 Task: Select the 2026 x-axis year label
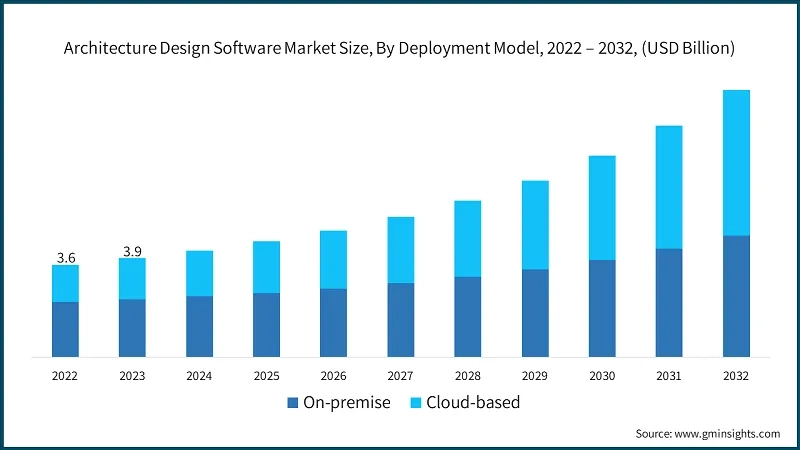pyautogui.click(x=333, y=376)
